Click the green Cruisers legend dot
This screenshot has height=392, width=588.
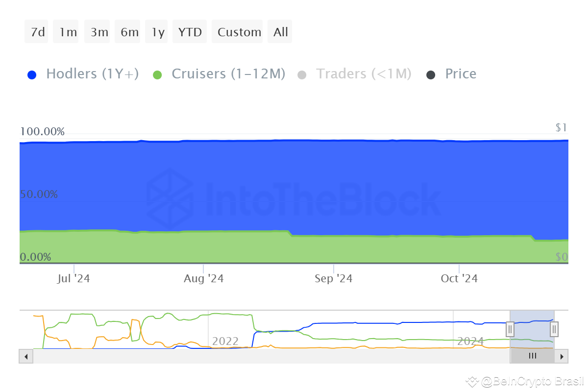point(157,75)
